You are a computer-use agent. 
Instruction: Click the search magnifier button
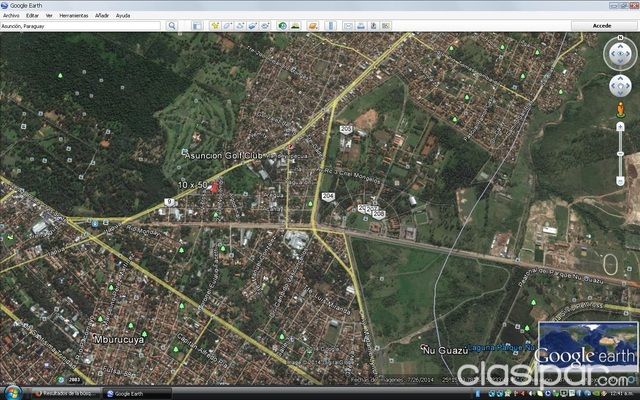coord(172,26)
